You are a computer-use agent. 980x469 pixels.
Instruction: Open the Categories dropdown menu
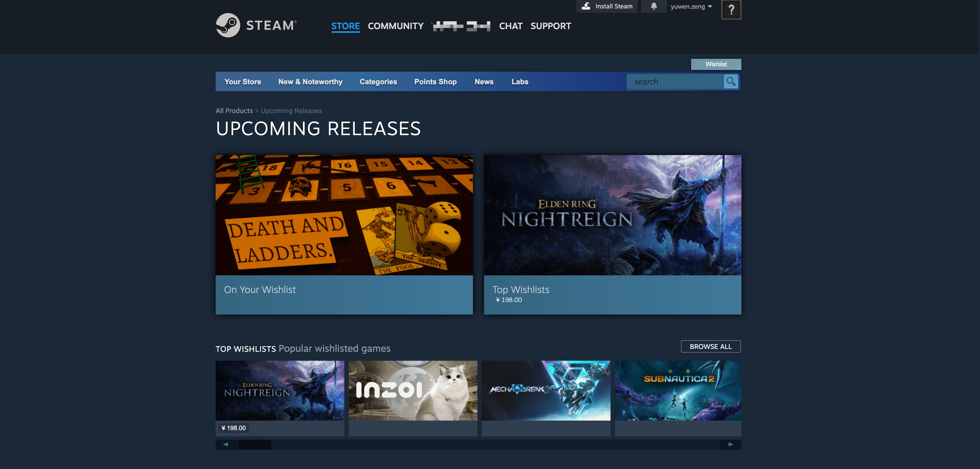(378, 81)
